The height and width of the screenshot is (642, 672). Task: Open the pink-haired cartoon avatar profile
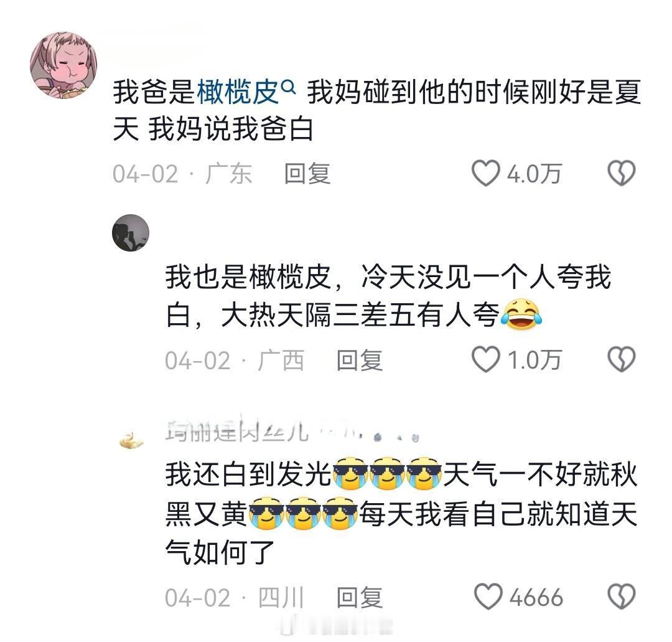(63, 65)
